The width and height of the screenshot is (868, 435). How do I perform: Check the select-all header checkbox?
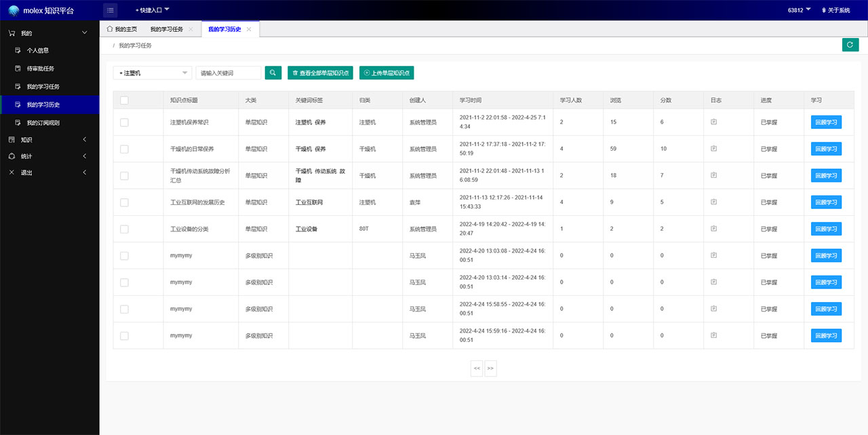(x=124, y=100)
